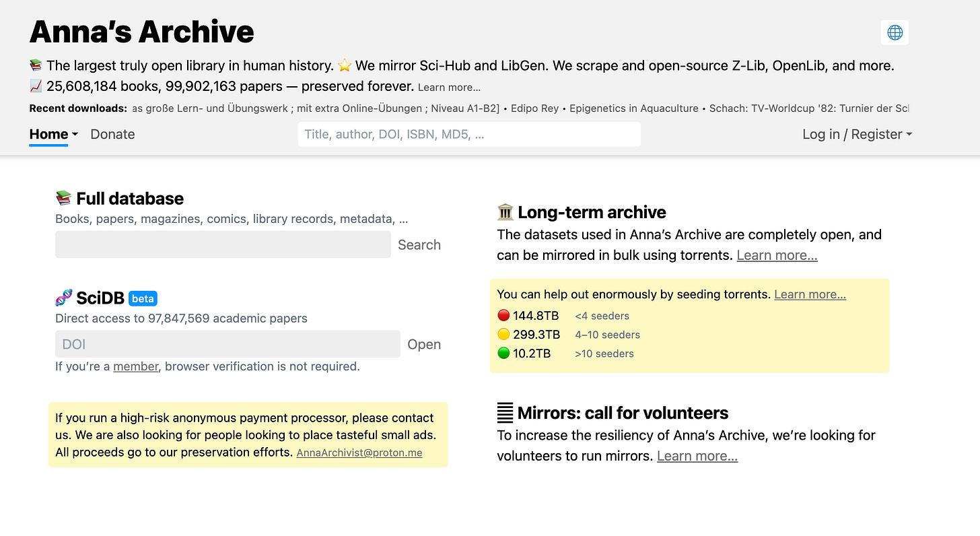This screenshot has width=980, height=536.
Task: Open Learn more about running mirrors
Action: tap(697, 456)
